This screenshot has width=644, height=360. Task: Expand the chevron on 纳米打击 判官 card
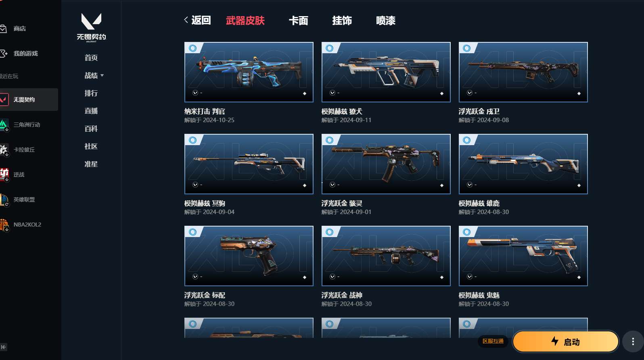pyautogui.click(x=195, y=93)
